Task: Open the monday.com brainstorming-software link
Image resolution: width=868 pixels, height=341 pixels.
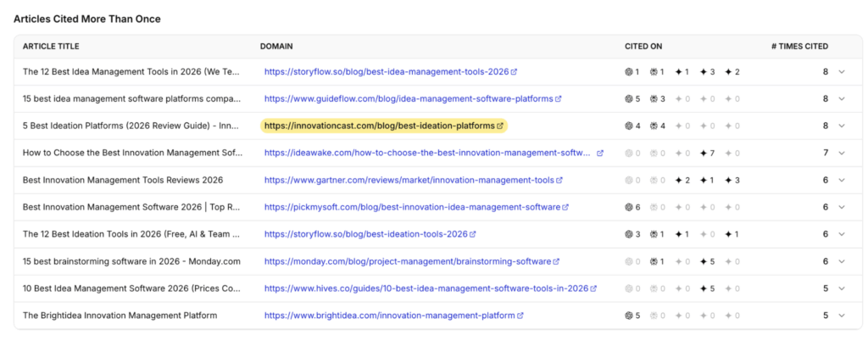Action: 408,262
